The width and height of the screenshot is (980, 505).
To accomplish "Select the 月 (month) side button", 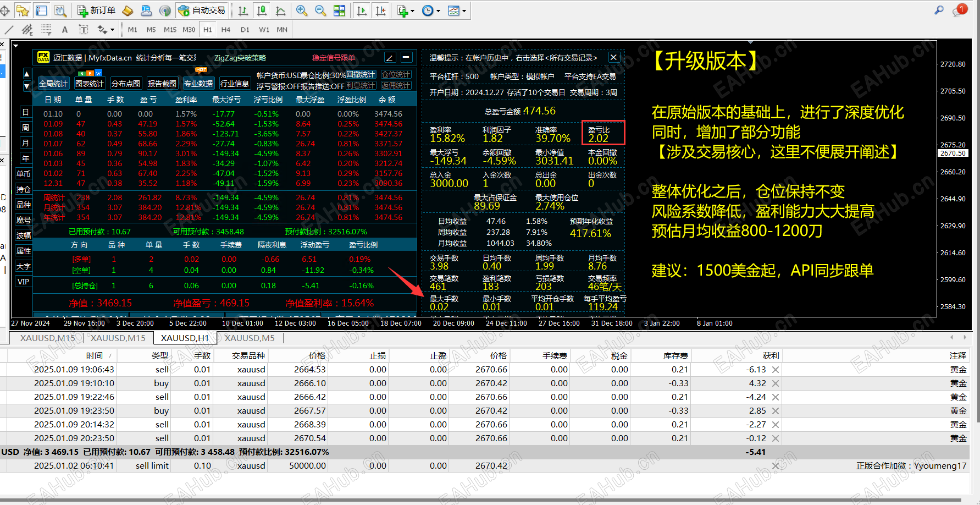I will tap(25, 143).
